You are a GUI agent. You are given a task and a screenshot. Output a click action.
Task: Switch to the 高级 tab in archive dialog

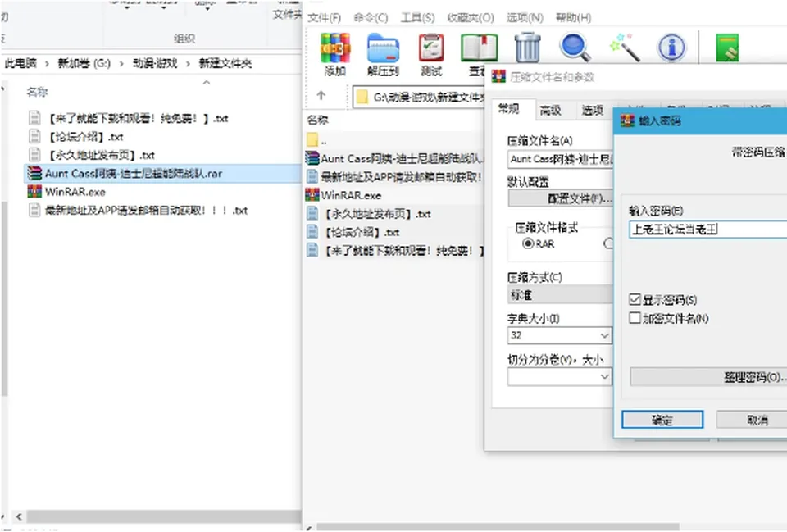(551, 111)
